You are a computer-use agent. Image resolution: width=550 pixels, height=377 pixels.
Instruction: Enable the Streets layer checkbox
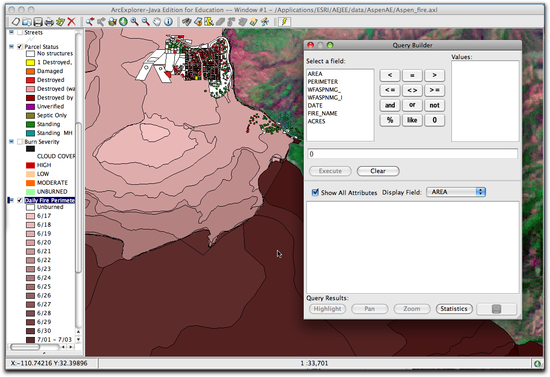(20, 33)
